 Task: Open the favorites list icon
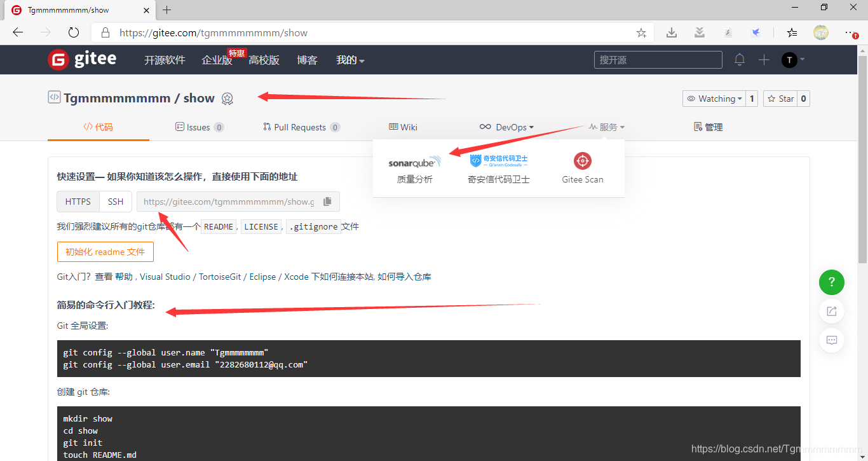pyautogui.click(x=792, y=32)
